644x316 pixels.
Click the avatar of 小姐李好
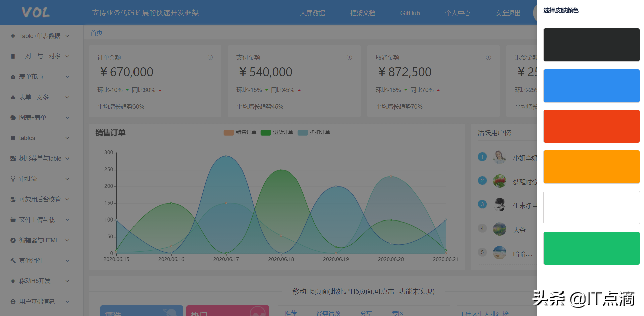[x=500, y=157]
